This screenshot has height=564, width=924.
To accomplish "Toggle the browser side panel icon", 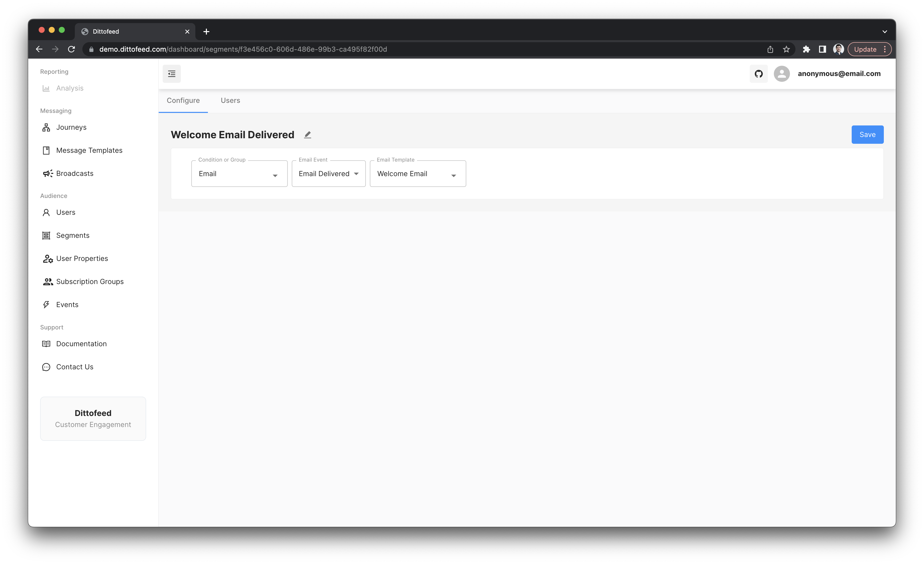I will point(822,49).
